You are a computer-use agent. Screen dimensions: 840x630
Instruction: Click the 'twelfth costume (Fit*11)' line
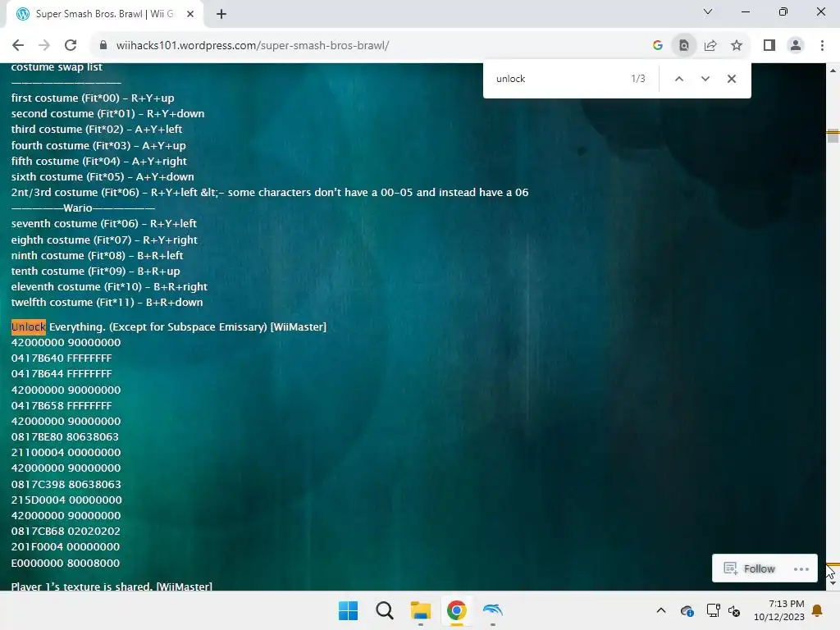(x=107, y=302)
